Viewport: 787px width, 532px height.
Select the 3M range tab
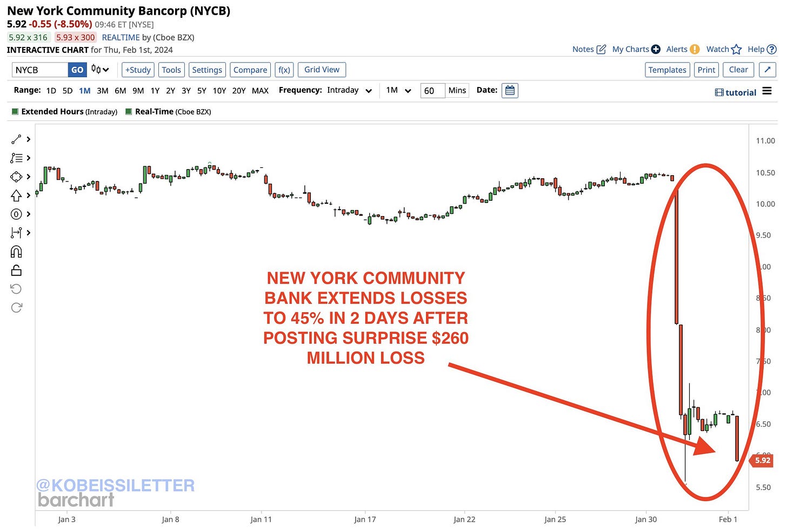(x=103, y=91)
